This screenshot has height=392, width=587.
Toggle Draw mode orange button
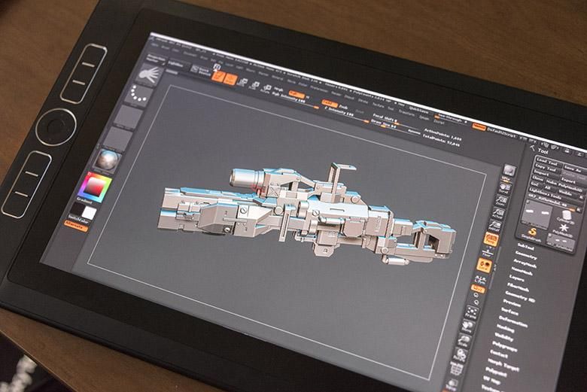(230, 80)
